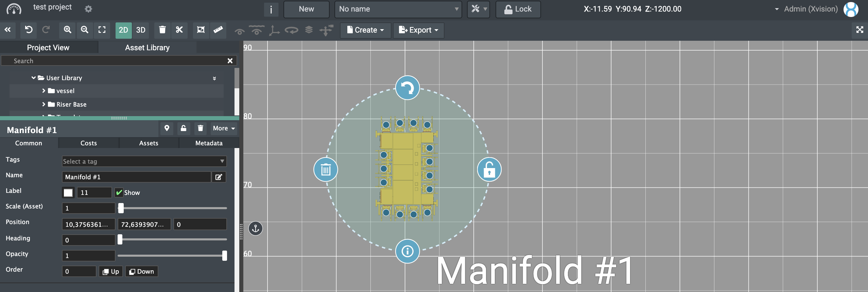Click the anchor icon on the canvas
This screenshot has height=292, width=868.
tap(256, 229)
